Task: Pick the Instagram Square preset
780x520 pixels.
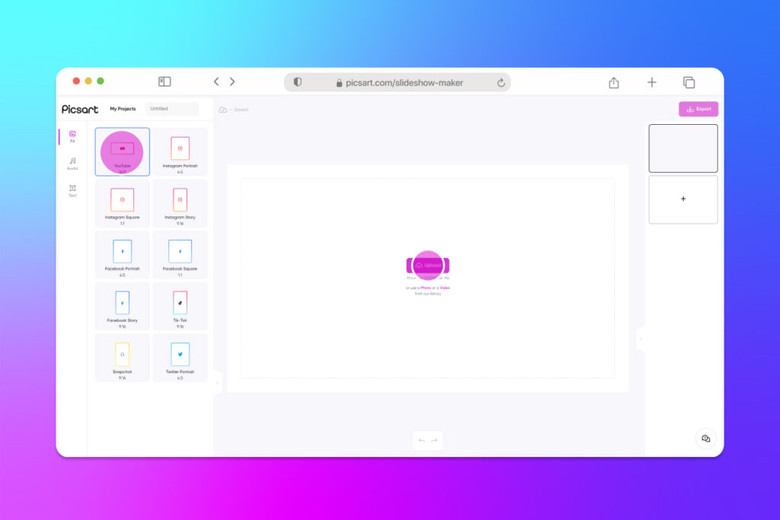Action: tap(122, 203)
